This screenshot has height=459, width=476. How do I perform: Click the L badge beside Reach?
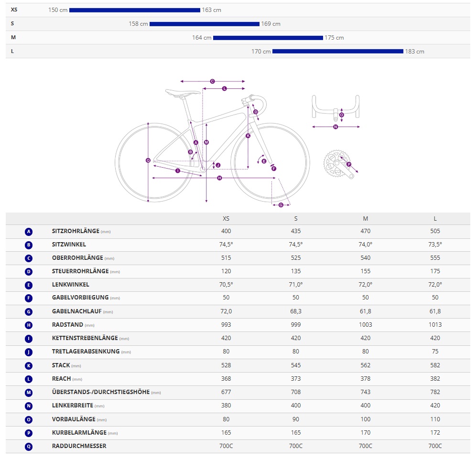[x=29, y=379]
